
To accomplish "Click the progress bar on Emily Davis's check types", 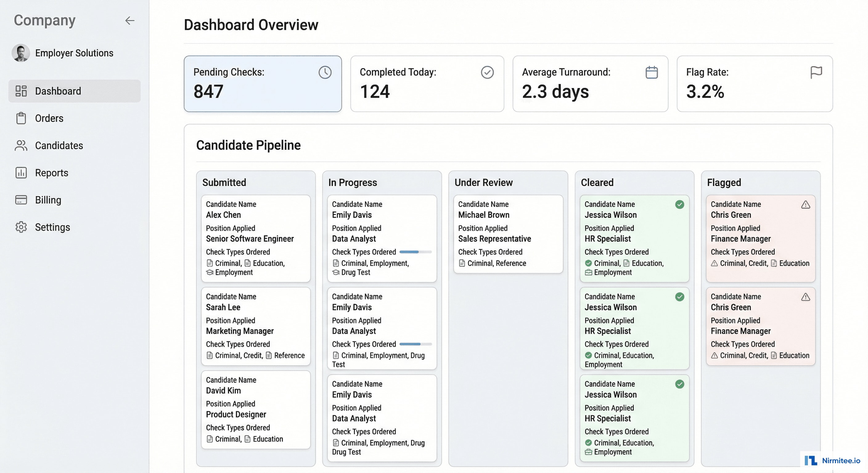I will [415, 252].
